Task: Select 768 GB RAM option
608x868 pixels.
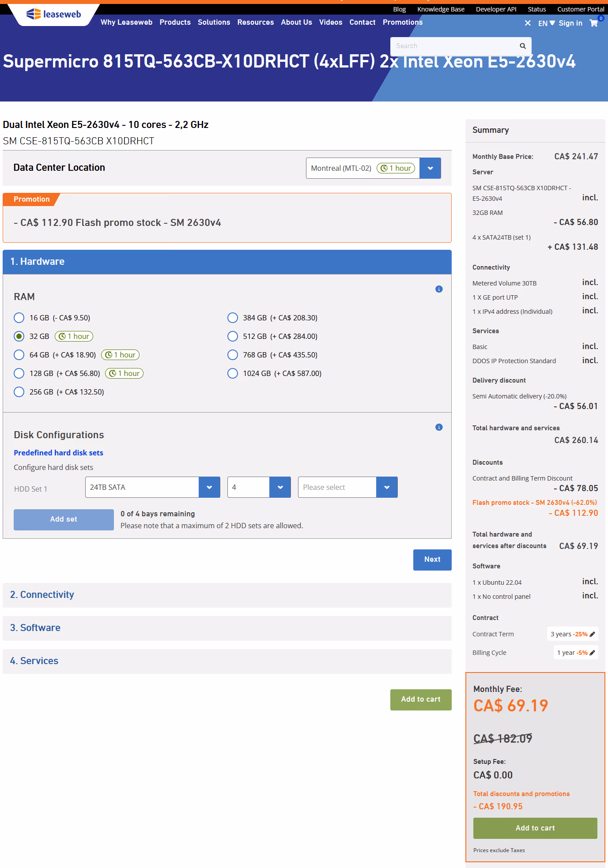Action: point(233,355)
